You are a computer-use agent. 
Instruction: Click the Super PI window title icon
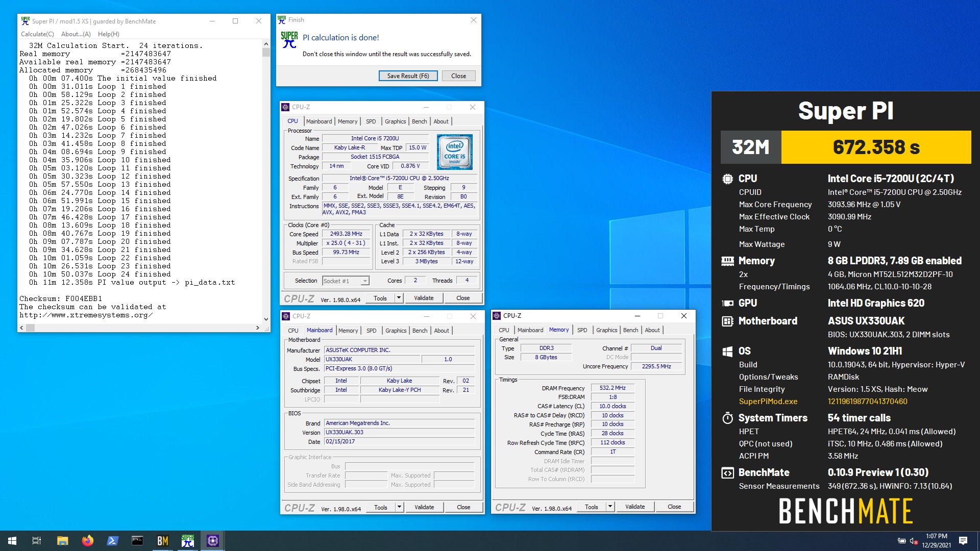25,21
